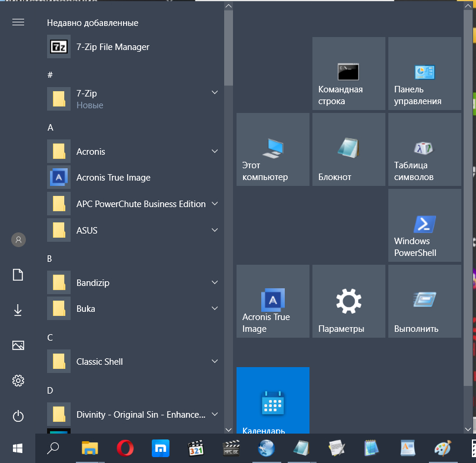Open the blue spiral notepad taskbar icon
Viewport: 476px width, 463px height.
[372, 448]
